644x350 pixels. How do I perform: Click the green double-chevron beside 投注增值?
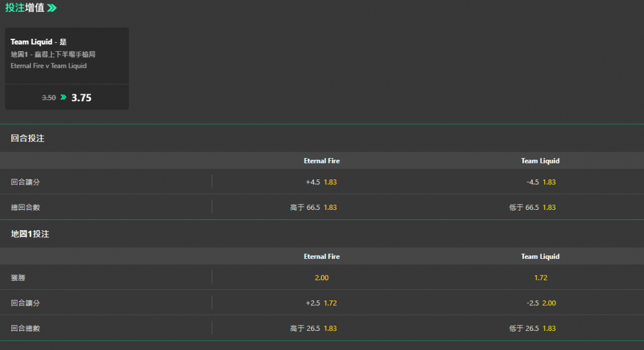[x=52, y=8]
